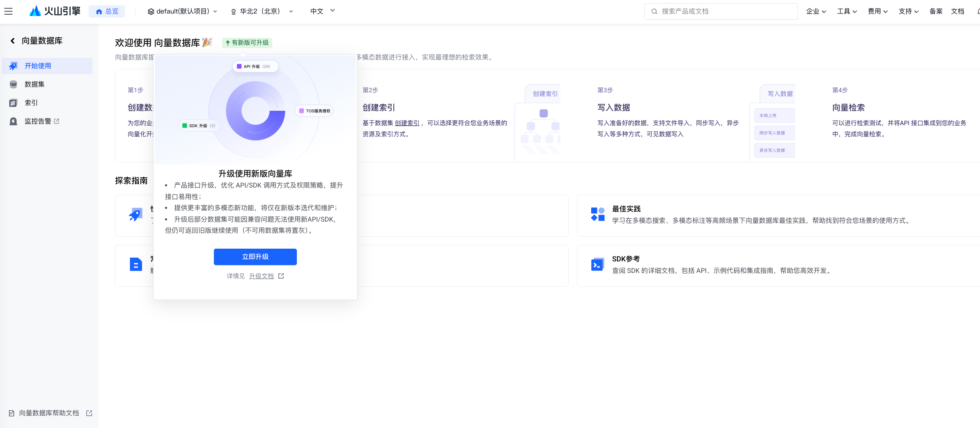
Task: Click the document icon beside 向量数据库帮助文档
Action: tap(11, 413)
